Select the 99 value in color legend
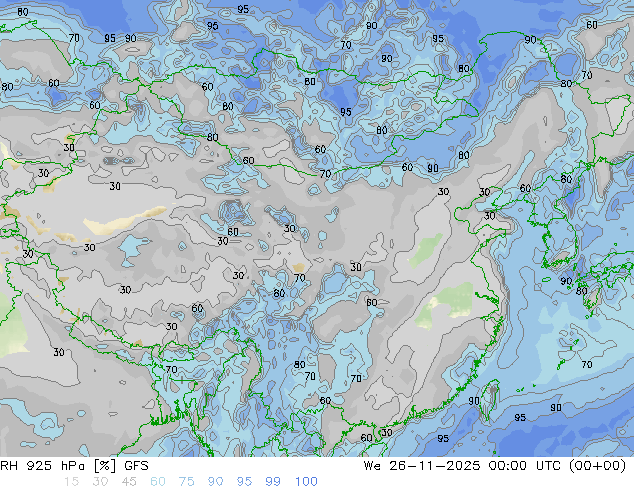Screen dimensions: 634x490 [x=273, y=482]
